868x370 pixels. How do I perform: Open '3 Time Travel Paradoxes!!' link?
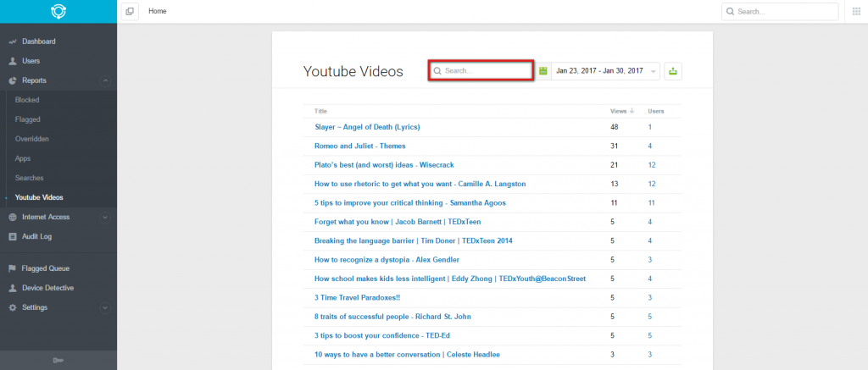(x=357, y=297)
